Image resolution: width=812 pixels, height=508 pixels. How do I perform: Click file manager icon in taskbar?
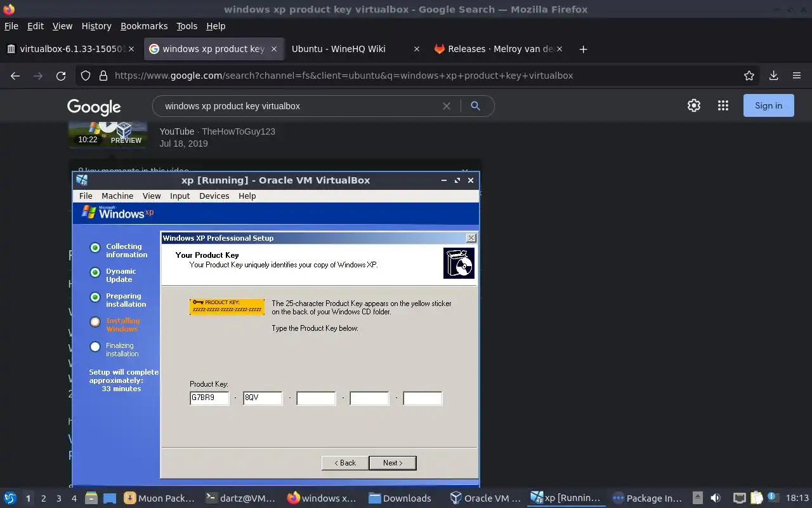coord(91,498)
